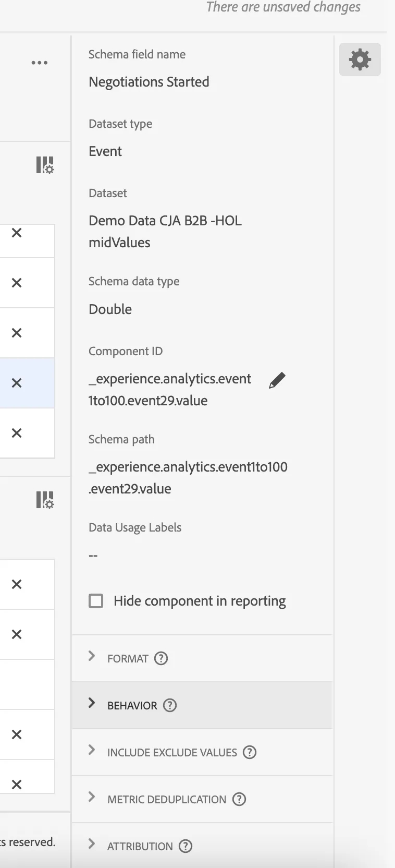Viewport: 395px width, 868px height.
Task: Remove the bottom-most row with its X
Action: 17,785
